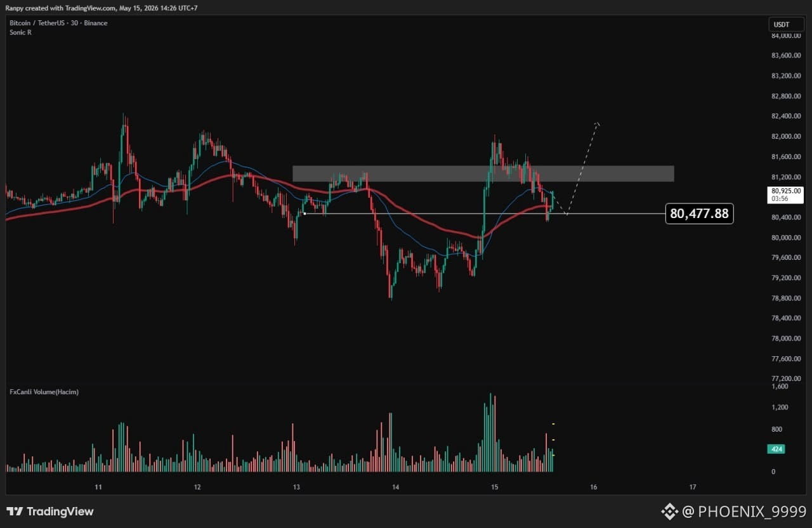Click the date 17 on the time axis

pyautogui.click(x=693, y=487)
